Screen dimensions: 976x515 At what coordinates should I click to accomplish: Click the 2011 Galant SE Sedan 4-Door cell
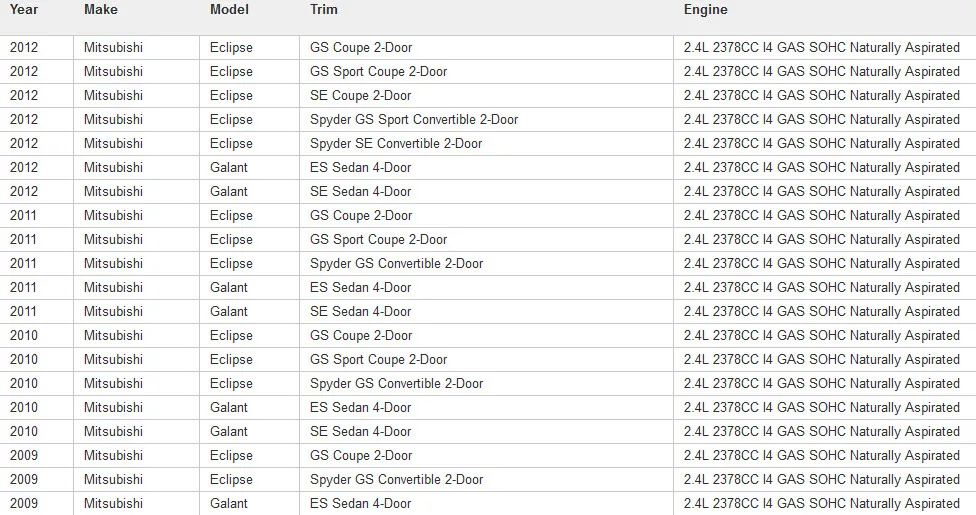pyautogui.click(x=486, y=311)
